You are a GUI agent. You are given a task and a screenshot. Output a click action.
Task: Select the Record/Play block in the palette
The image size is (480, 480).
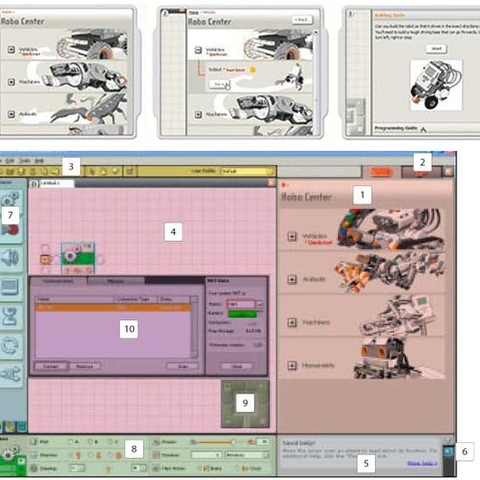click(11, 229)
